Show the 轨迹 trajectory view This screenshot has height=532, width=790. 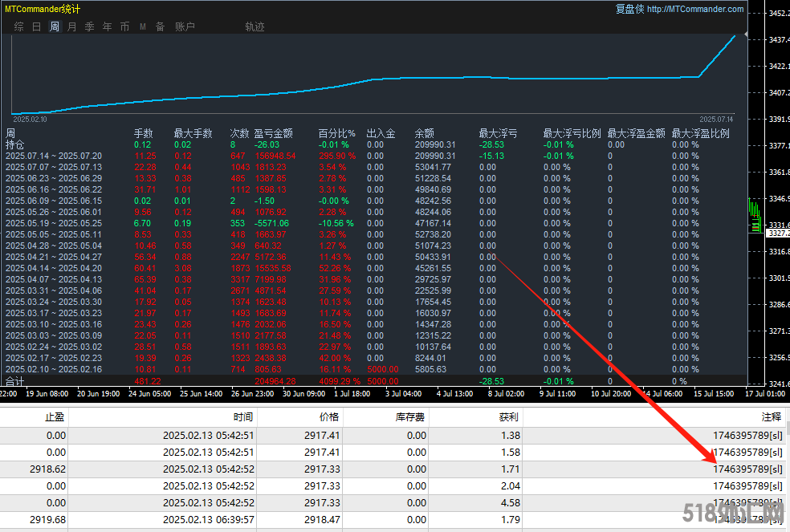pyautogui.click(x=255, y=26)
